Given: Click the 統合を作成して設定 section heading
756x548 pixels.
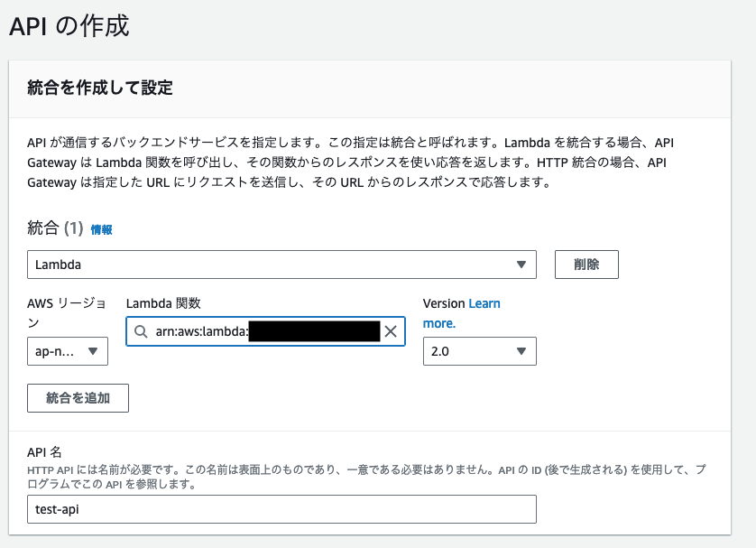Looking at the screenshot, I should pyautogui.click(x=100, y=88).
